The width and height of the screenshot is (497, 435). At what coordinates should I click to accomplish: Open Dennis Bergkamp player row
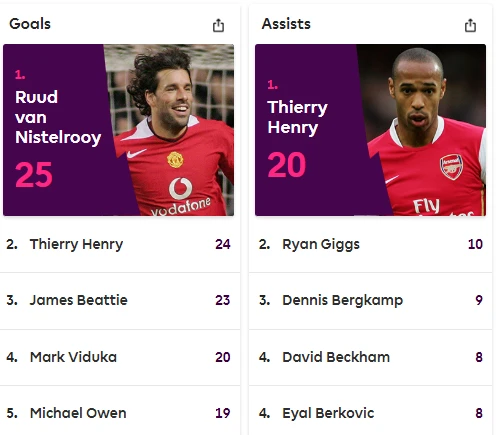(x=370, y=301)
